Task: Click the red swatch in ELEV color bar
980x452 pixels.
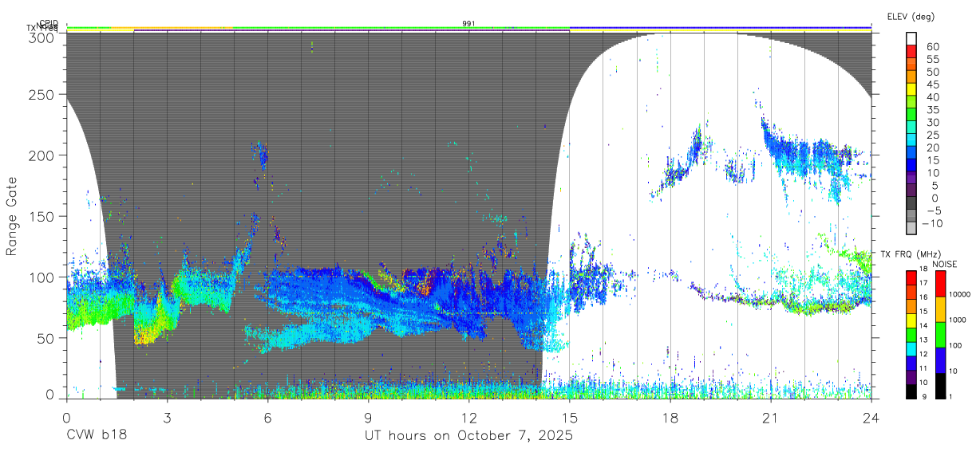Action: click(911, 52)
